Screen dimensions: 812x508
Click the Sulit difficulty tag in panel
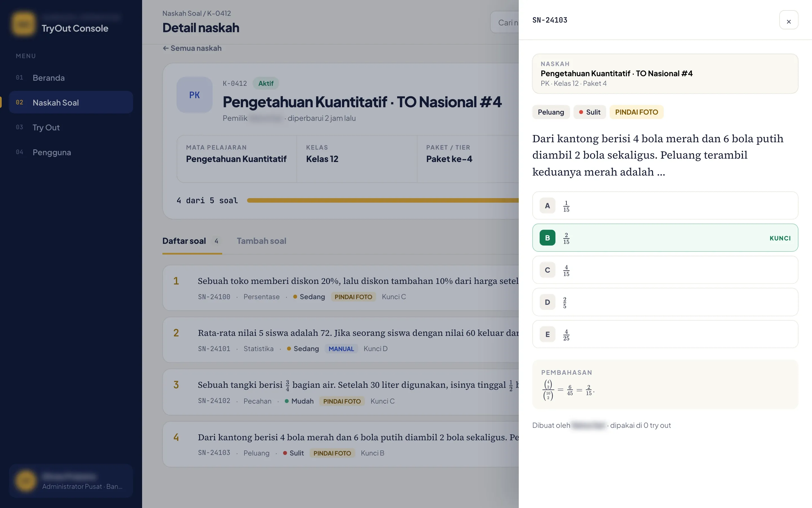(590, 112)
